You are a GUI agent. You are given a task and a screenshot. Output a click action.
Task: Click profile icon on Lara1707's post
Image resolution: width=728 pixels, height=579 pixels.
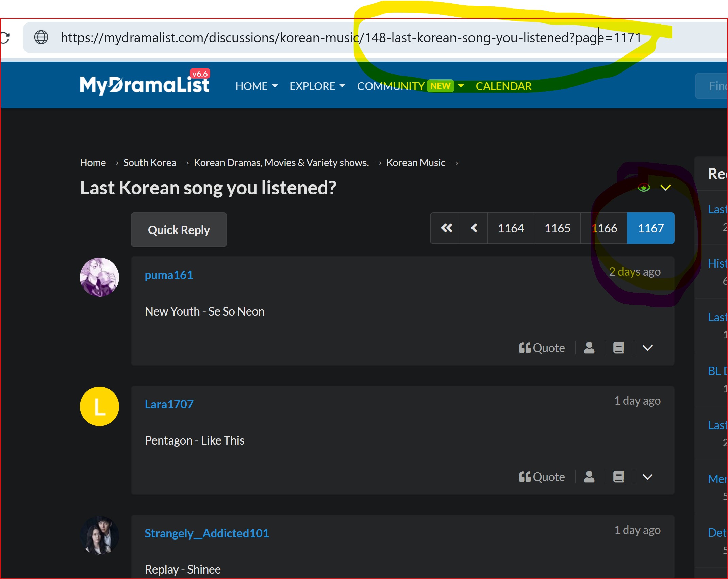click(589, 477)
